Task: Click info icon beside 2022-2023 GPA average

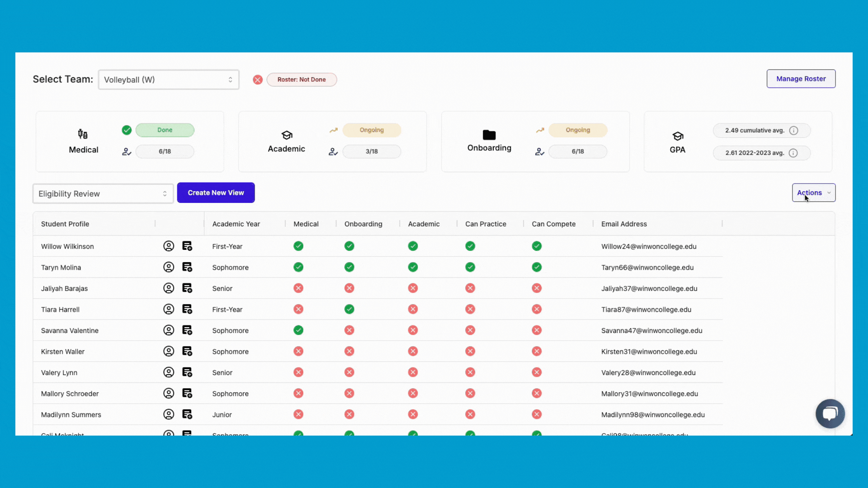Action: pos(793,153)
